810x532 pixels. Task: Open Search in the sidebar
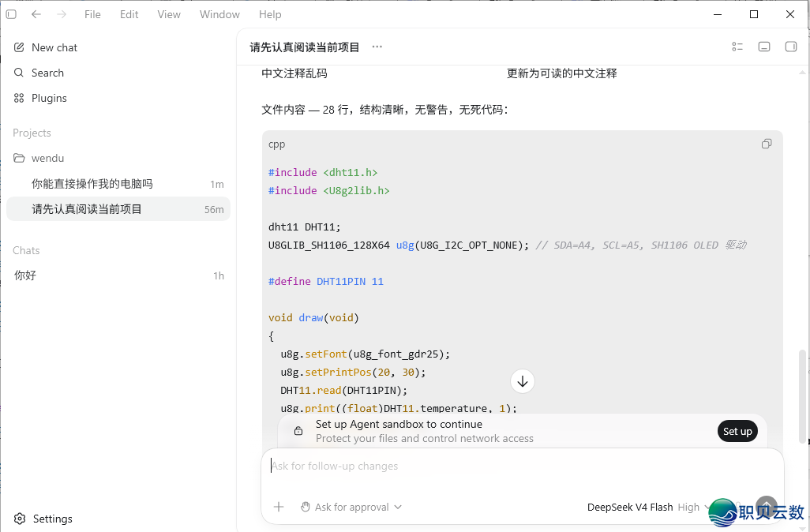118,73
